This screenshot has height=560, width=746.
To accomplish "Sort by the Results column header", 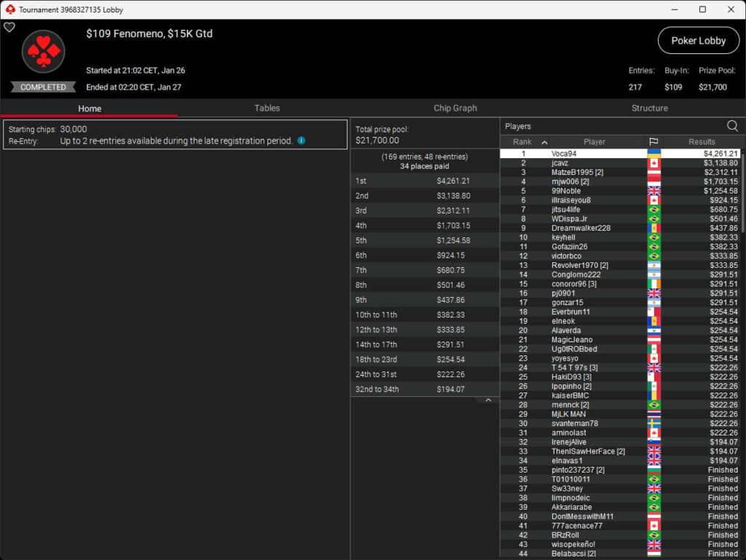I will [x=702, y=142].
